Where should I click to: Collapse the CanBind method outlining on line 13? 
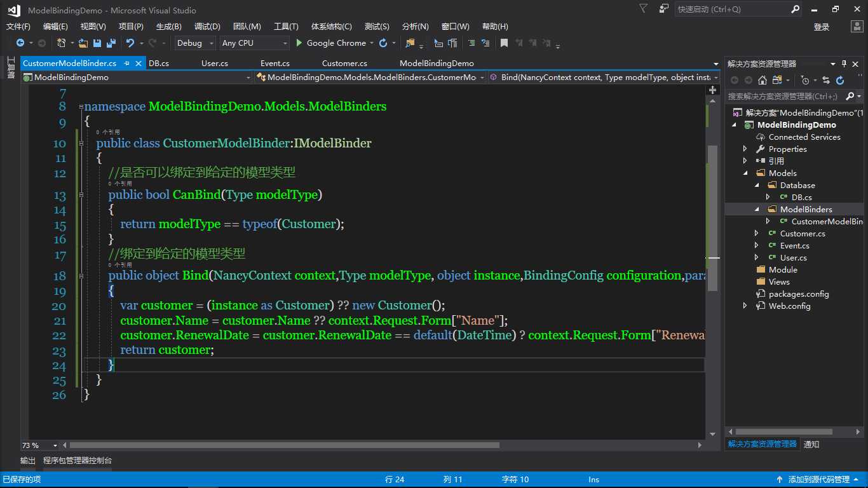point(81,195)
